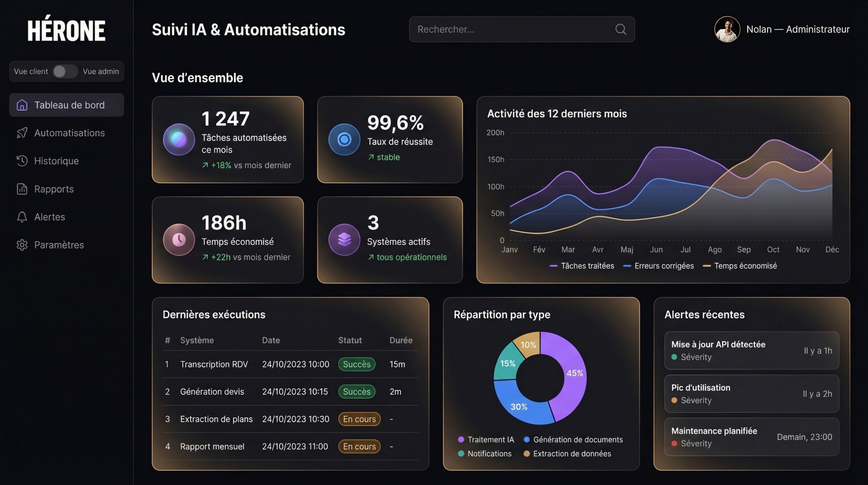Click the purple layers icon on Systèmes actifs
868x485 pixels.
click(x=344, y=240)
